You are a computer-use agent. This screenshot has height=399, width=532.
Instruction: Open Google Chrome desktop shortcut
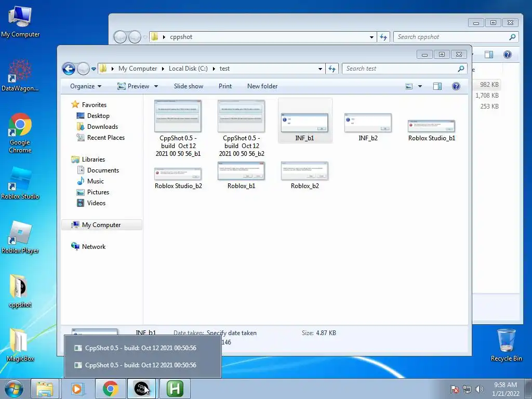(20, 133)
